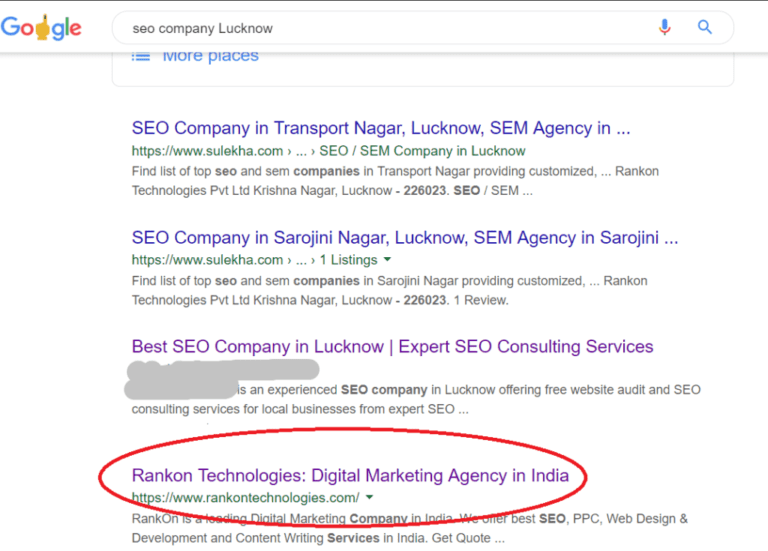Open "Best SEO Company in Lucknow" result
Image resolution: width=768 pixels, height=551 pixels.
(392, 347)
